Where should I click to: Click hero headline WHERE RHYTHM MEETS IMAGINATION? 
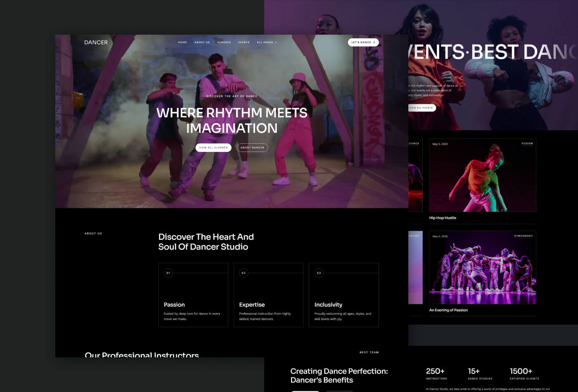pyautogui.click(x=232, y=120)
